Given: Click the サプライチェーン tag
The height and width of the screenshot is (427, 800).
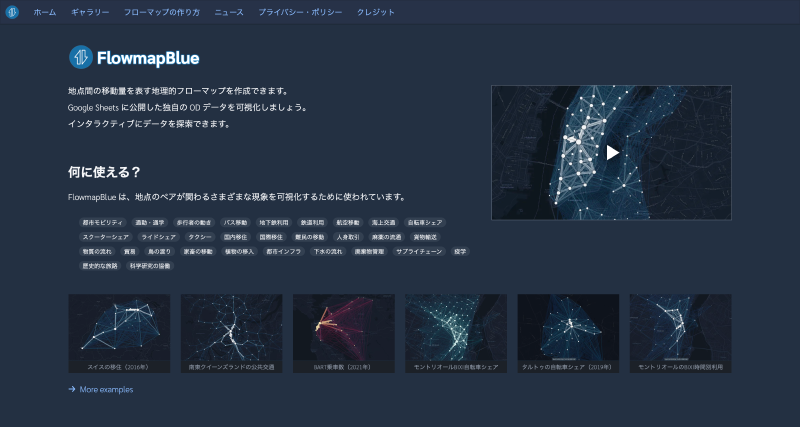Looking at the screenshot, I should [420, 252].
